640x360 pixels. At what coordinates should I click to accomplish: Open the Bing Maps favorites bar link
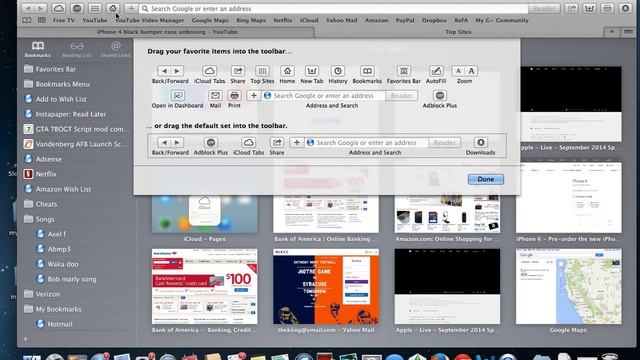(x=251, y=20)
